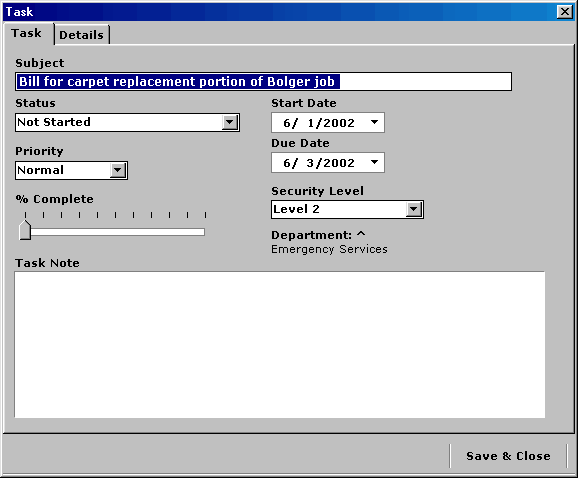The image size is (578, 478).
Task: Open the Status dropdown arrow
Action: (x=230, y=122)
